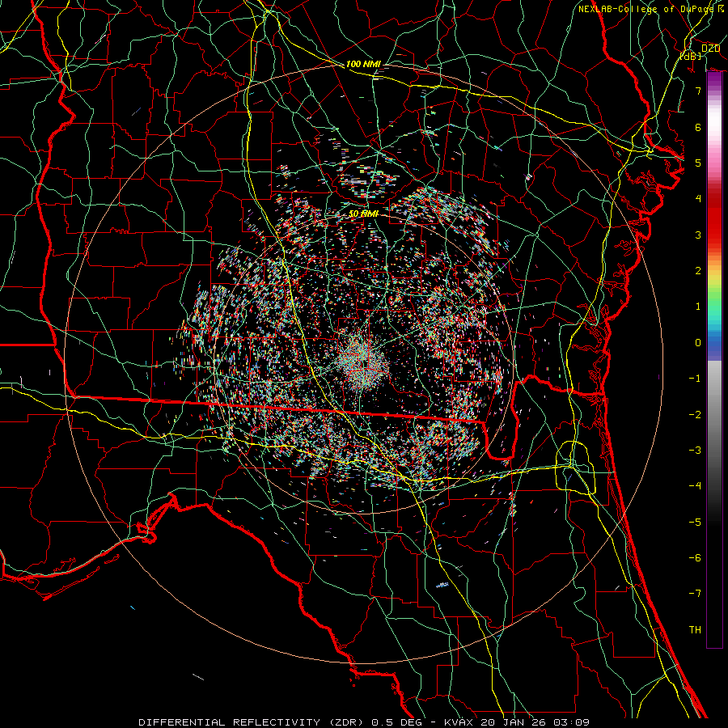
Task: Click the -5 value on the scale
Action: pos(695,523)
